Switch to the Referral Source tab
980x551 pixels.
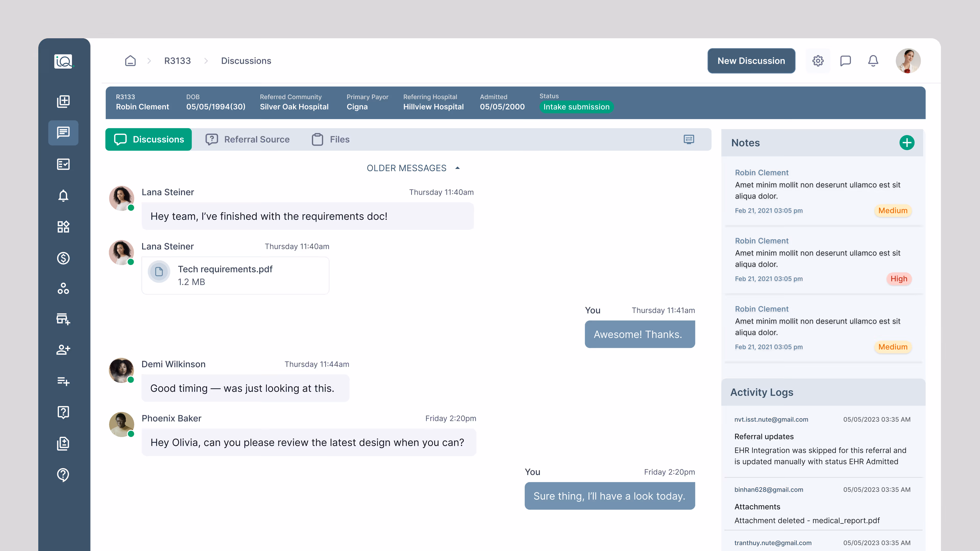click(248, 140)
